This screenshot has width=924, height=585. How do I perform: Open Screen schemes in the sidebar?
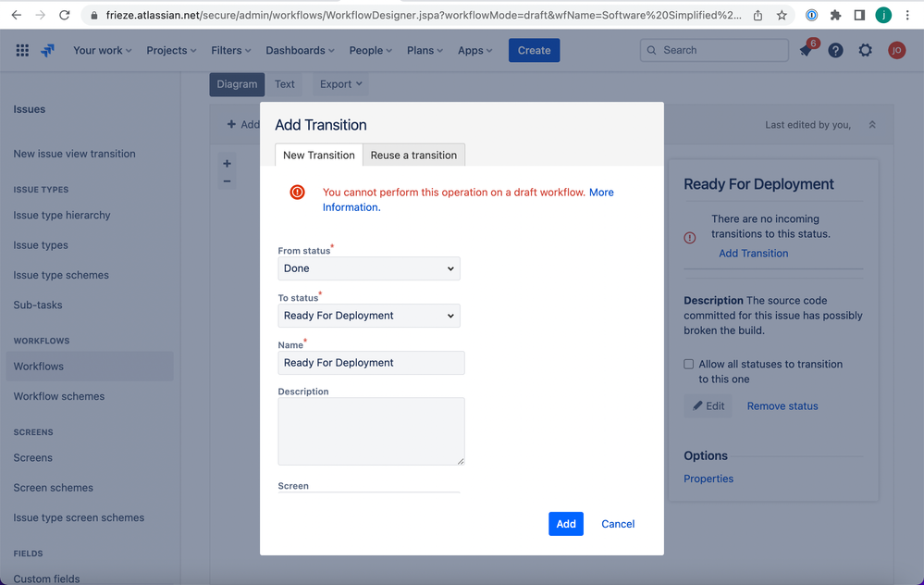coord(54,488)
